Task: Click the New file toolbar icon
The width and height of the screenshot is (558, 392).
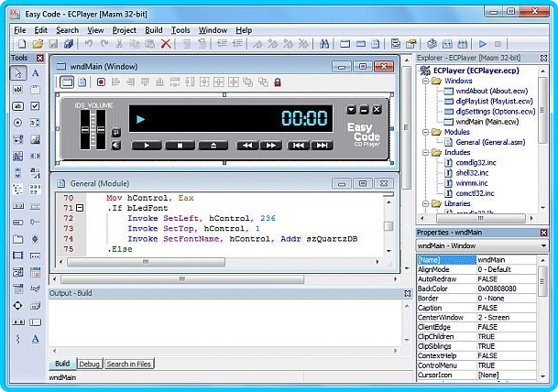Action: [22, 44]
